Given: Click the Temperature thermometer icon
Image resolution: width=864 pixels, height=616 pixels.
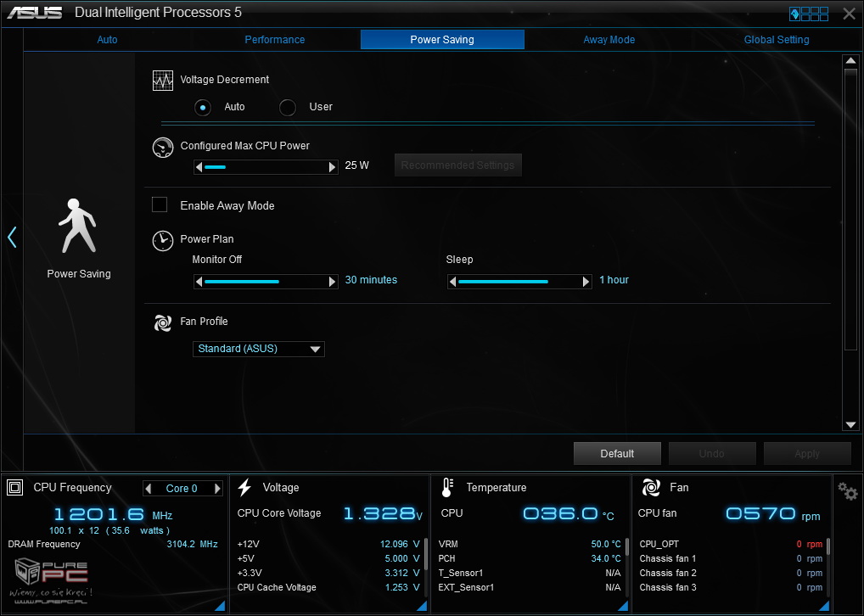Looking at the screenshot, I should coord(447,487).
